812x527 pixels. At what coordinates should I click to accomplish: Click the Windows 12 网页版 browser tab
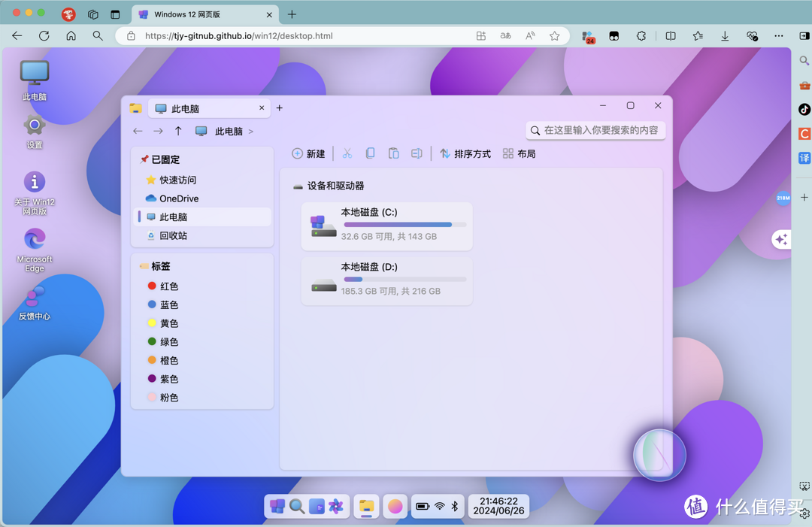tap(205, 14)
